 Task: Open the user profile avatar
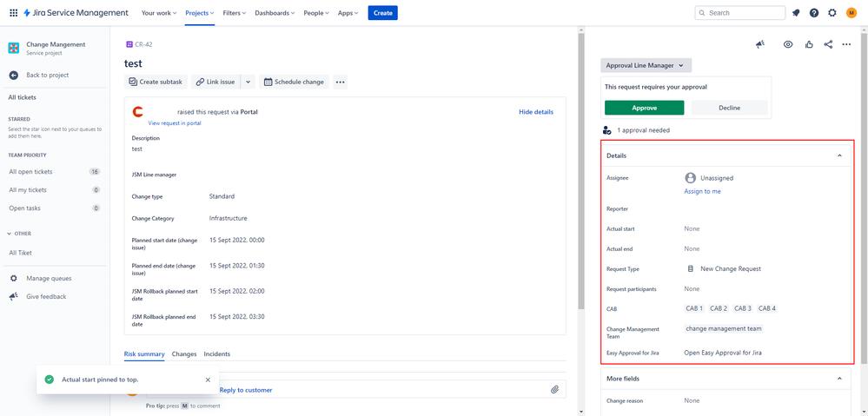coord(851,13)
